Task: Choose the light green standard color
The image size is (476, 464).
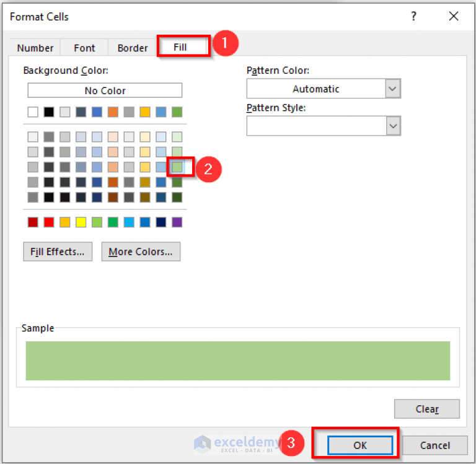Action: click(97, 222)
